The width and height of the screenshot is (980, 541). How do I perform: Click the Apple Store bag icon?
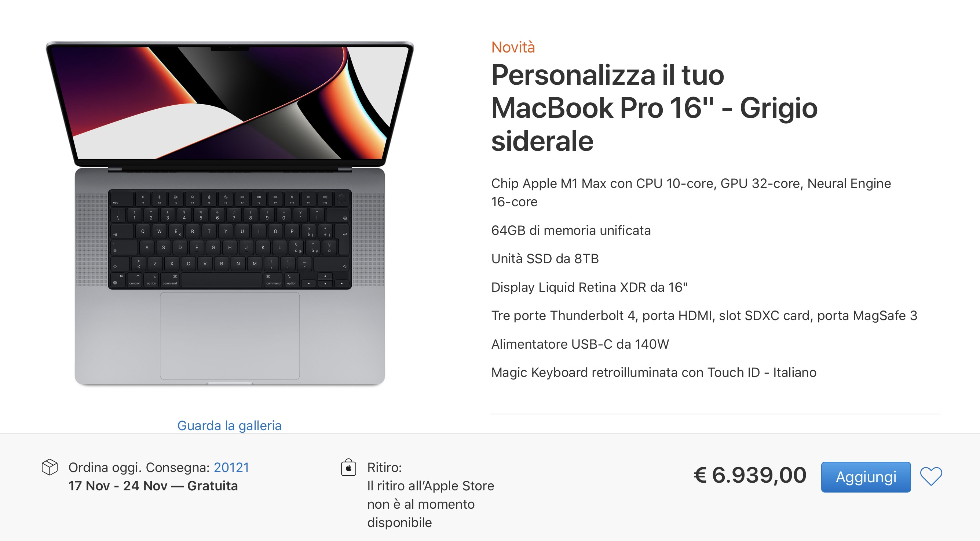pos(348,468)
